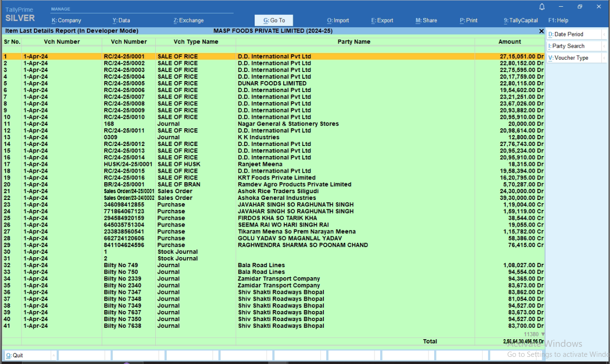
Task: Click the Party Name column header
Action: pos(354,42)
